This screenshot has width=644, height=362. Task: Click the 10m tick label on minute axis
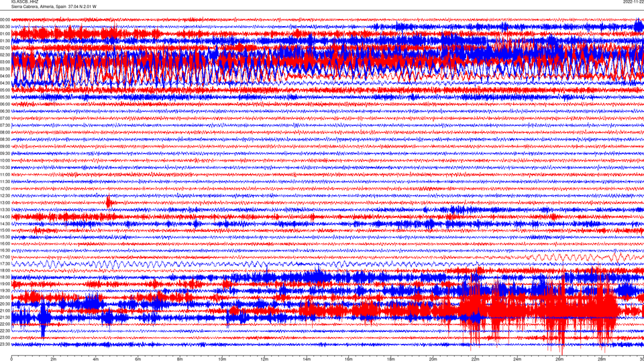222,359
